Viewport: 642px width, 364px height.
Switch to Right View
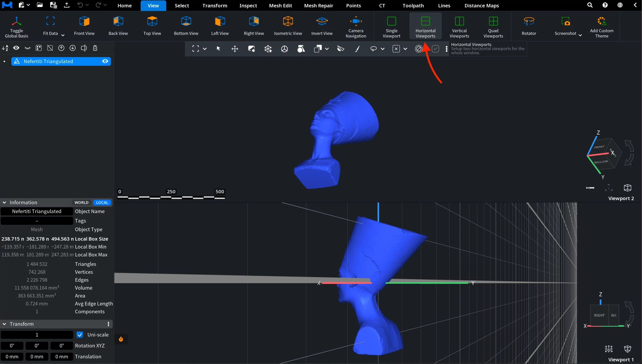click(x=254, y=26)
